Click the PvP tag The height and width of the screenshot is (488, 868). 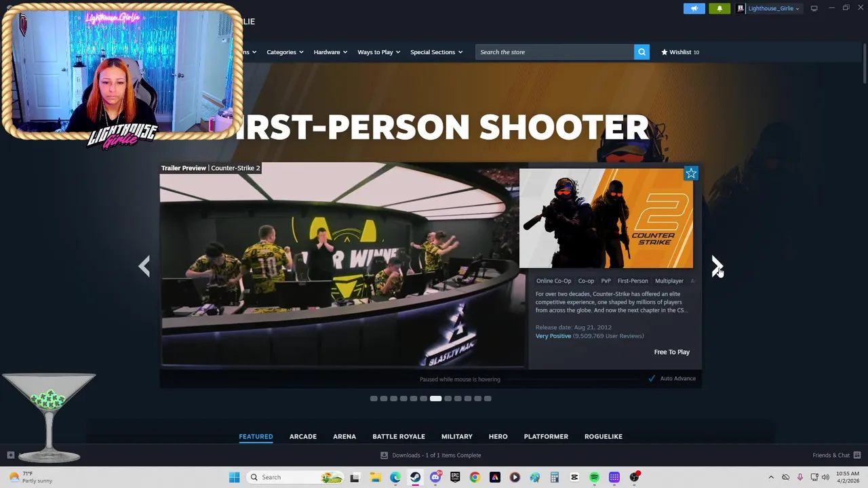point(606,281)
